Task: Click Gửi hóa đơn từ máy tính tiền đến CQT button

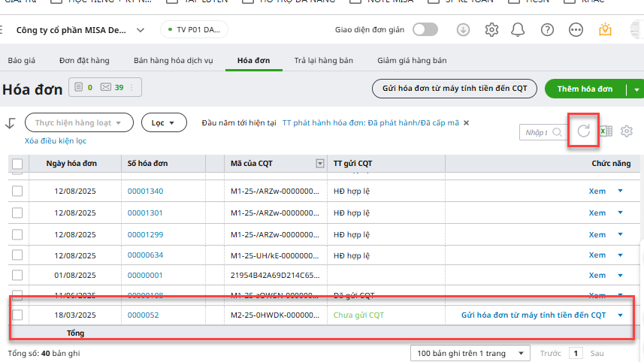Action: pos(455,89)
